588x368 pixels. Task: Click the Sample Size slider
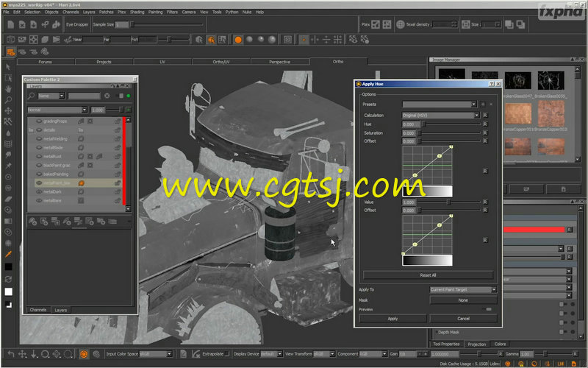tap(168, 25)
